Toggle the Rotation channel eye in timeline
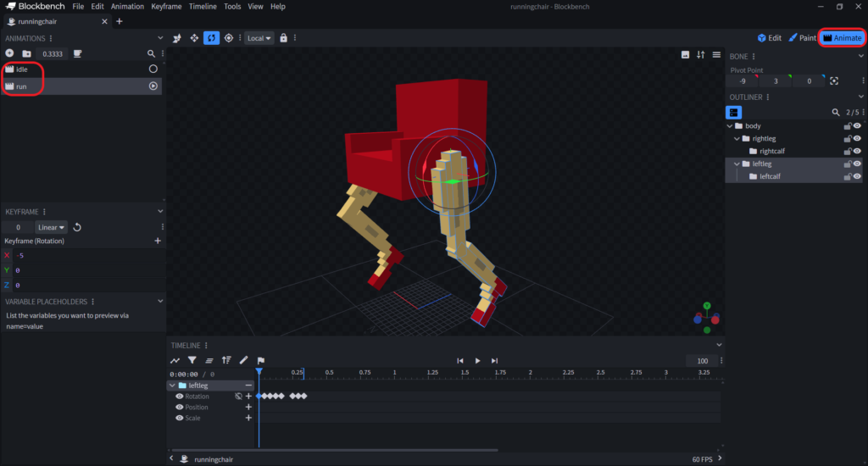 pos(179,397)
